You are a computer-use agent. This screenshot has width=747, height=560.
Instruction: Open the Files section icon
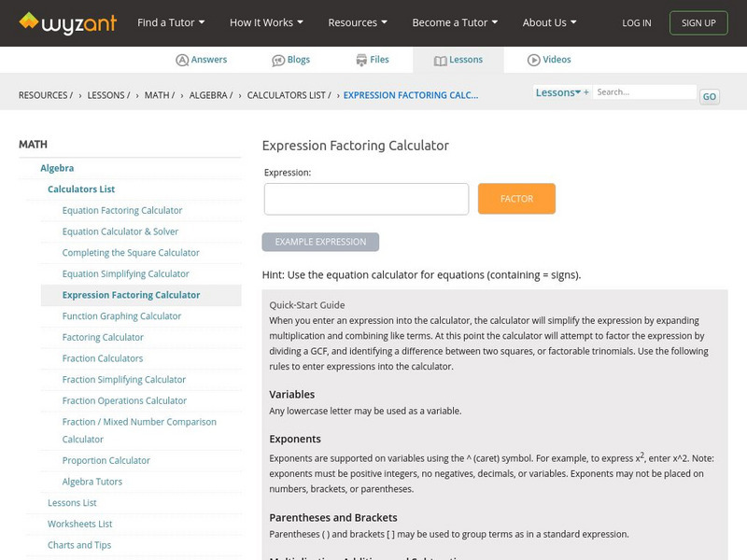[x=361, y=60]
